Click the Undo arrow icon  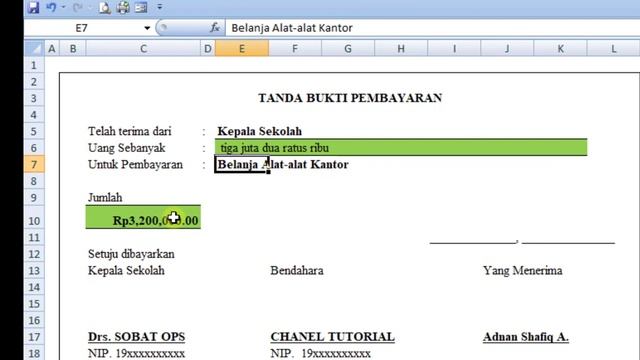coord(51,7)
